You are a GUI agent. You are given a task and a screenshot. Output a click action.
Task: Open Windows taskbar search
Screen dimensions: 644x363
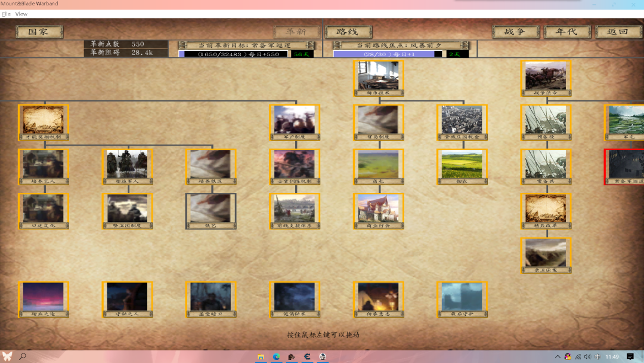click(23, 356)
